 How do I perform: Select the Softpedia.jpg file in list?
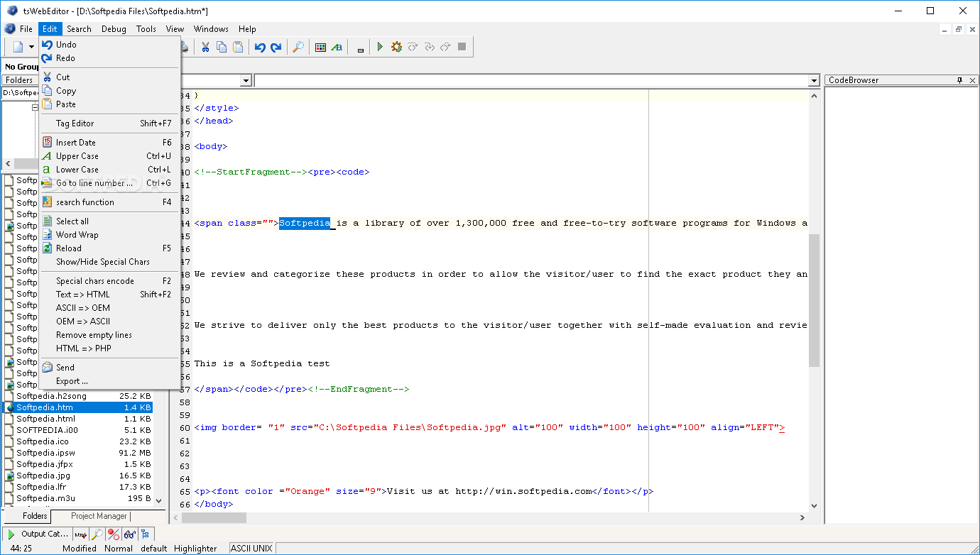78,476
